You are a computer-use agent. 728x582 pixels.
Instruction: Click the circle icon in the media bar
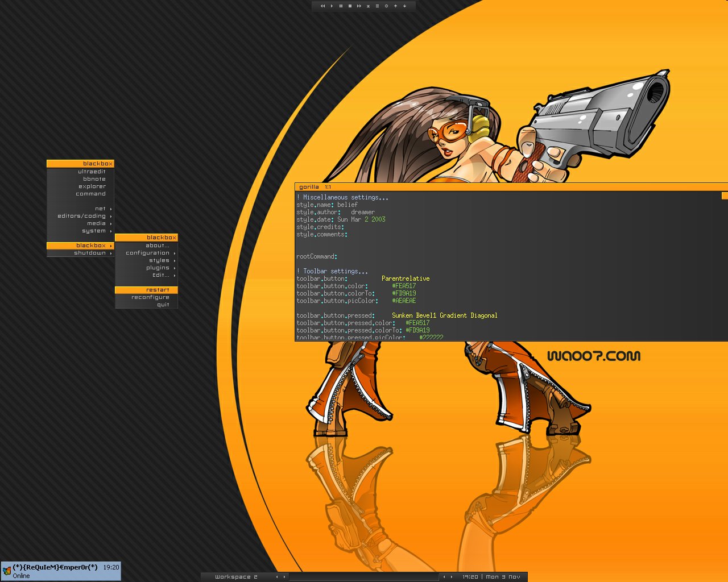click(x=386, y=6)
